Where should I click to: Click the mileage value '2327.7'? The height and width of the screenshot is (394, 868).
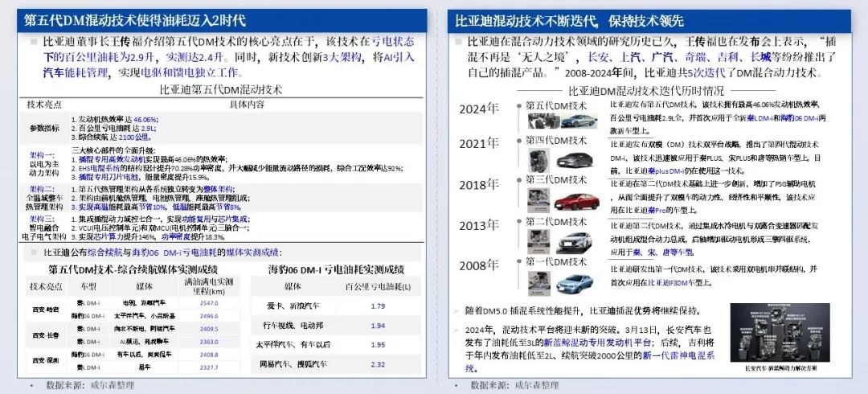[x=209, y=367]
